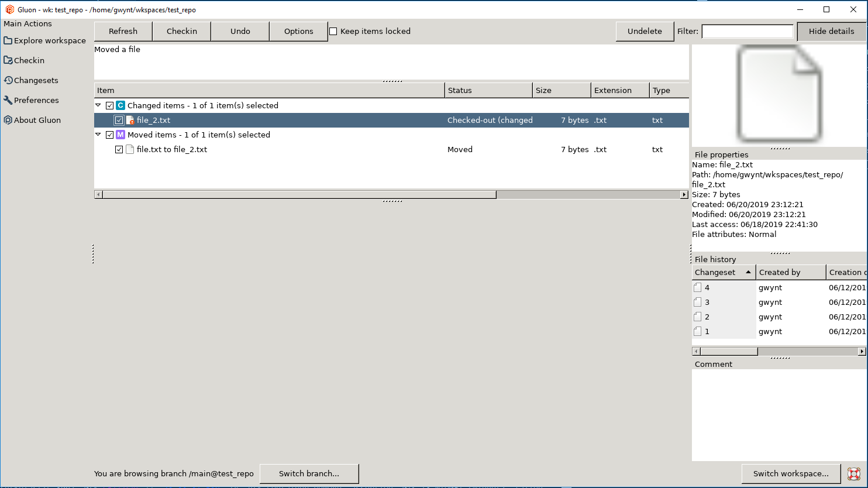Collapse the Changed items group
The image size is (868, 488).
(98, 105)
